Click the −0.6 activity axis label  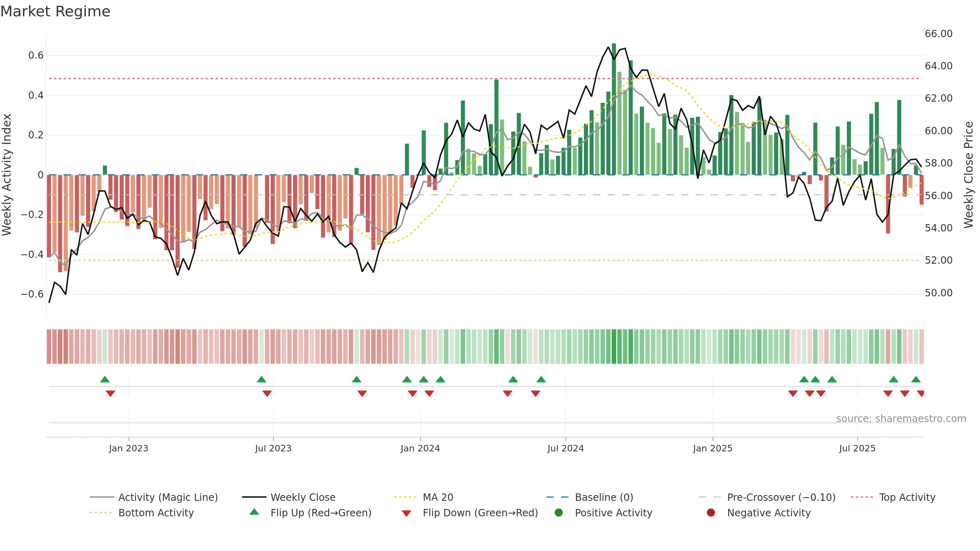click(x=32, y=294)
